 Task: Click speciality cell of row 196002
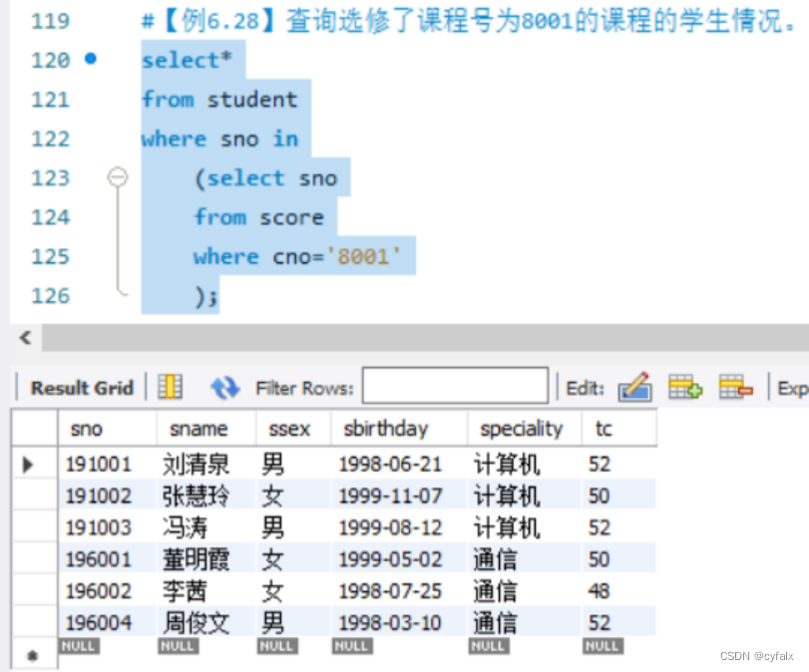point(524,591)
